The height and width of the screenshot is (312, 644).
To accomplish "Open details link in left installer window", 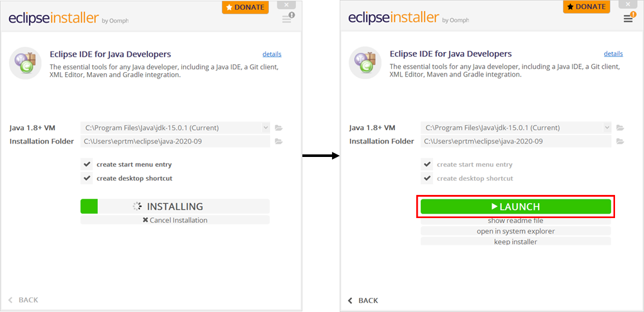I will (272, 54).
